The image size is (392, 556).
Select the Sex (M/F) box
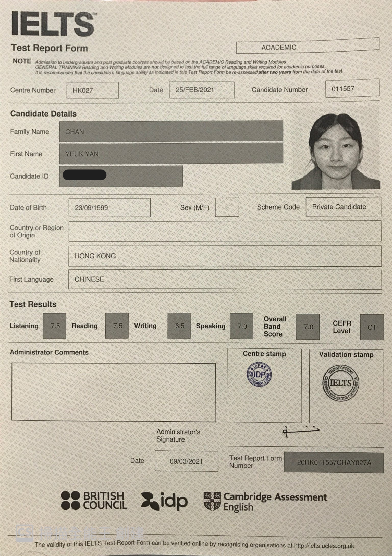227,207
